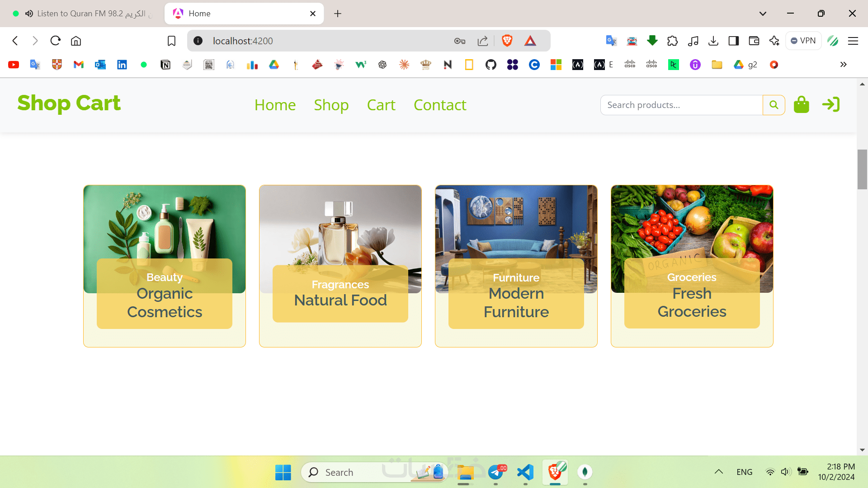Image resolution: width=868 pixels, height=488 pixels.
Task: Click the page vertical scrollbar thumb
Action: click(862, 169)
